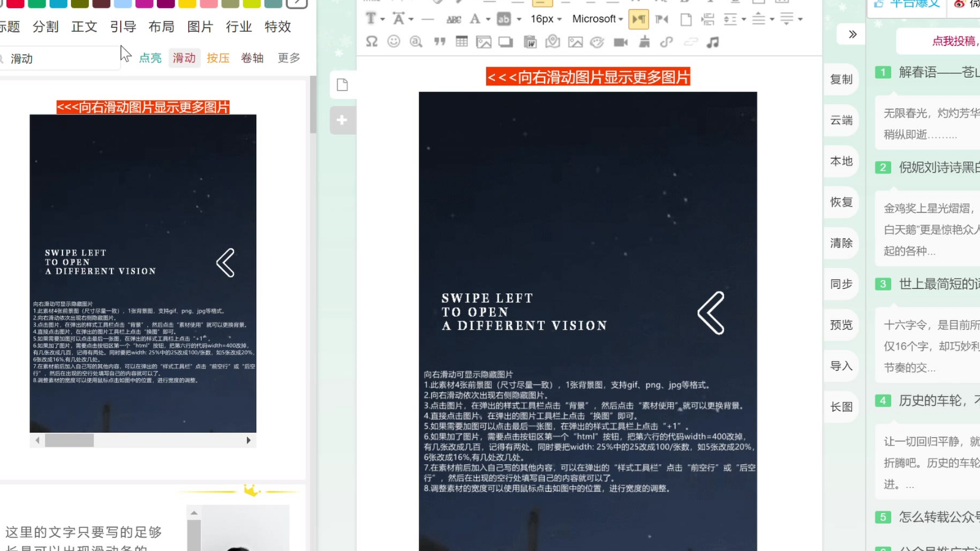This screenshot has height=551, width=980.
Task: Switch to the 特效 category tab
Action: [x=277, y=27]
